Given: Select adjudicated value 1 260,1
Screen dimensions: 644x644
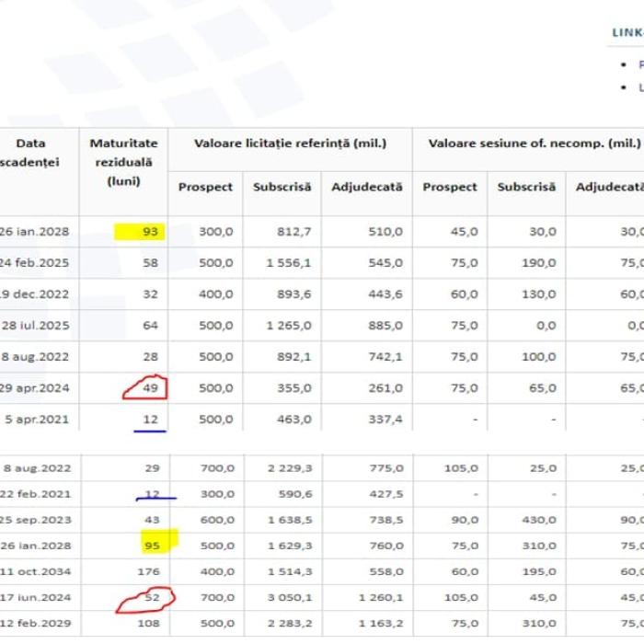Looking at the screenshot, I should point(381,598).
